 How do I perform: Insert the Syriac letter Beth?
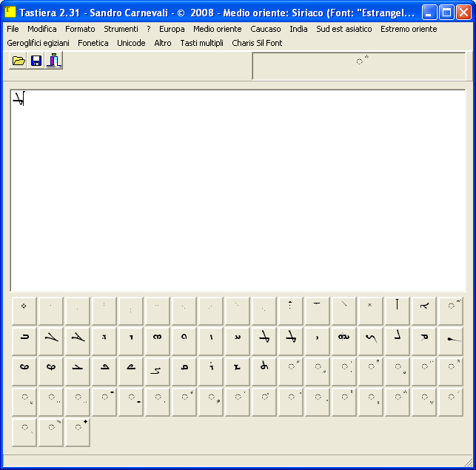[24, 341]
